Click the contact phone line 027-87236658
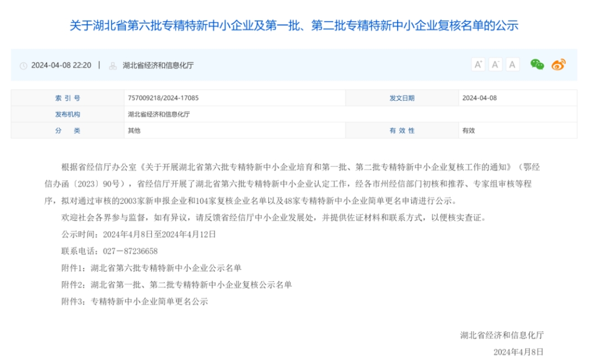 coord(110,251)
